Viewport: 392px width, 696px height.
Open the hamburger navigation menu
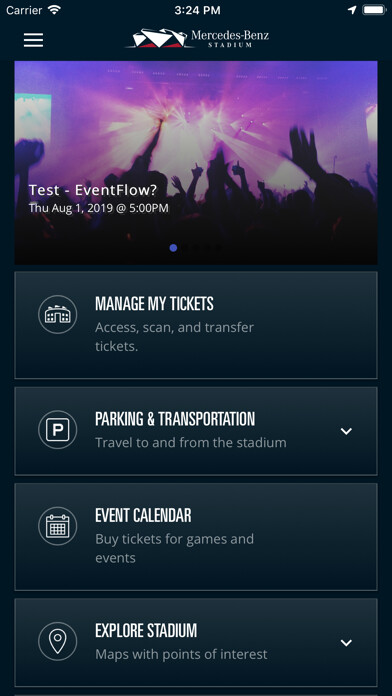33,40
